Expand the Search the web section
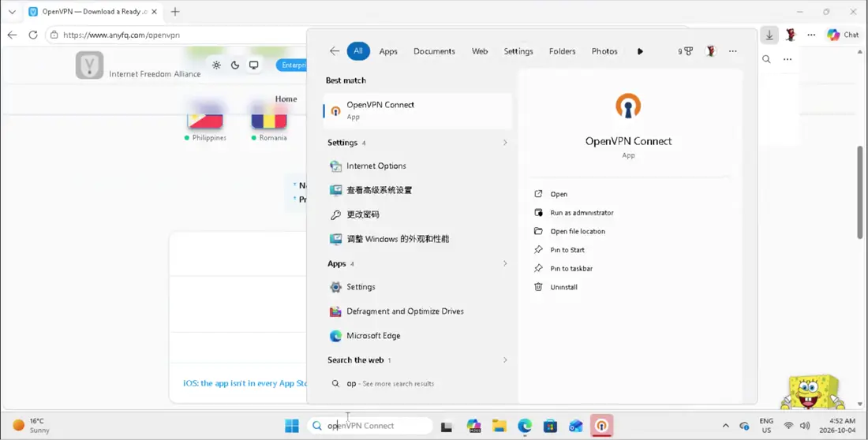This screenshot has width=868, height=440. coord(505,360)
